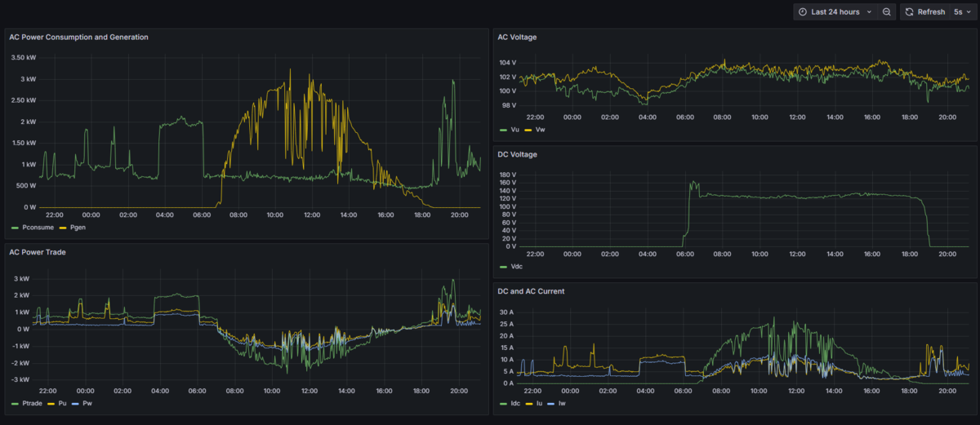The image size is (980, 425).
Task: Click the Pgen legend color swatch
Action: [62, 227]
